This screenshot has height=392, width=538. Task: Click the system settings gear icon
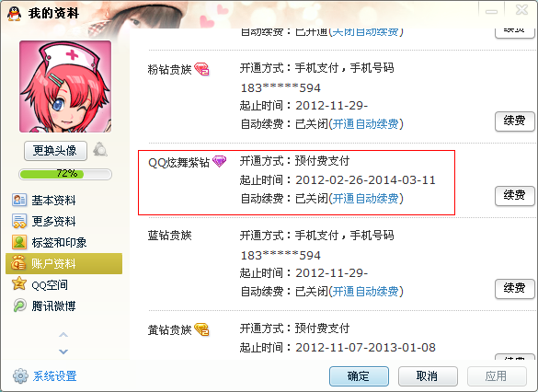[x=20, y=375]
